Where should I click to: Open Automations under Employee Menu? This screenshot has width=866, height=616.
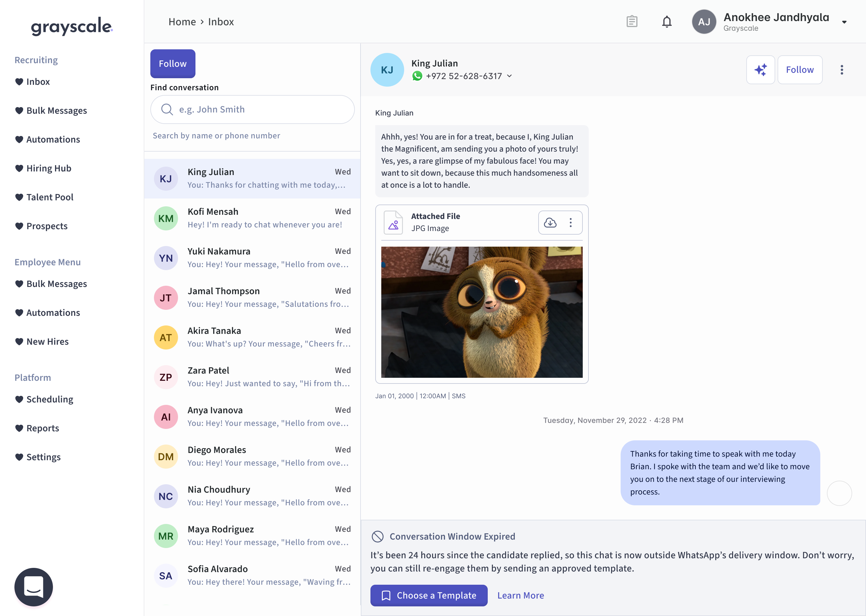pyautogui.click(x=48, y=313)
